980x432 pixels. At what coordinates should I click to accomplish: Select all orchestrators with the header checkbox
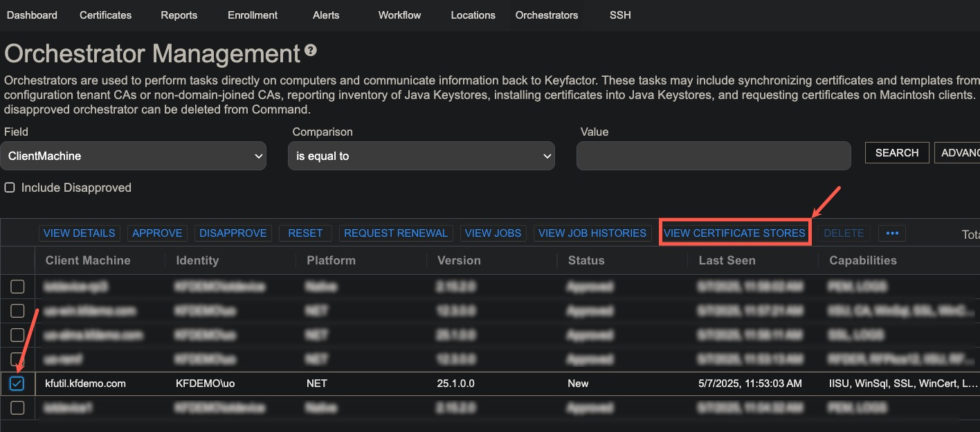[17, 260]
